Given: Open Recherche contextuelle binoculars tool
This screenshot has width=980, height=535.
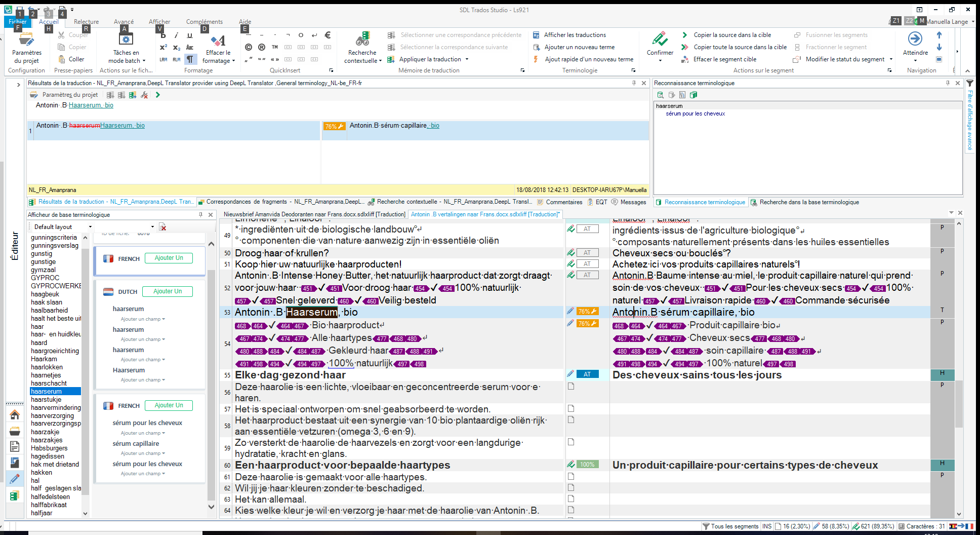Looking at the screenshot, I should pyautogui.click(x=362, y=48).
